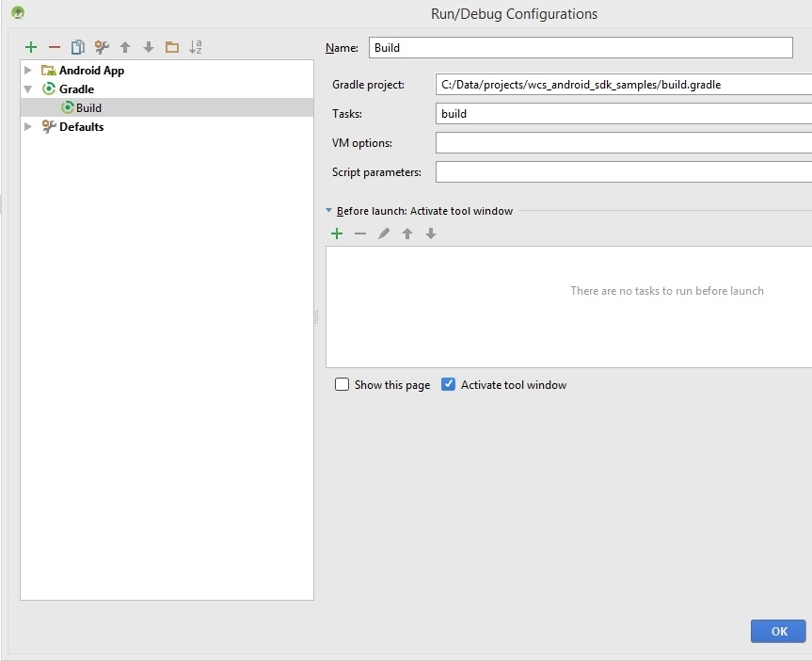Enable the Show this page checkbox
Screen dimensions: 812x661
(342, 384)
